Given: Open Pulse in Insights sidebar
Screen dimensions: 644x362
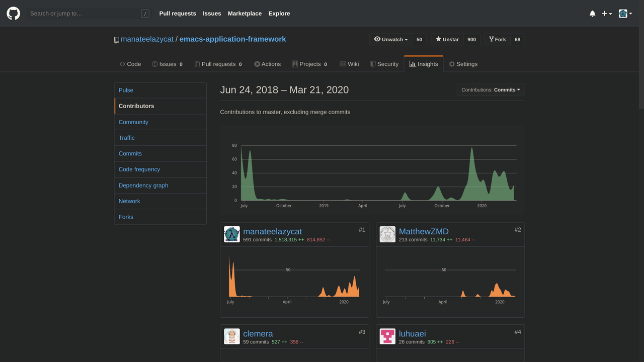Looking at the screenshot, I should coord(160,90).
